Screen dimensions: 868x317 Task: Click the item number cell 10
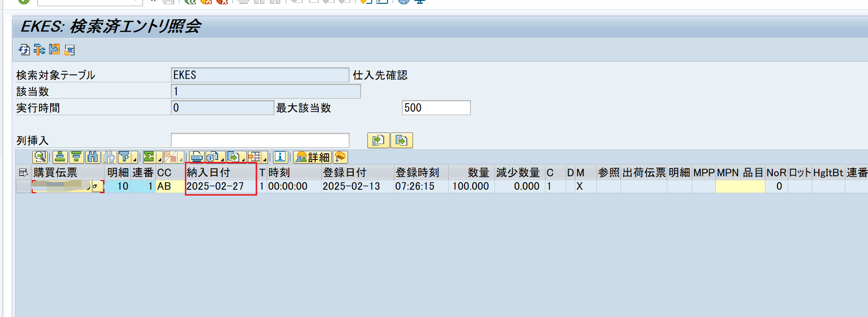(x=117, y=186)
